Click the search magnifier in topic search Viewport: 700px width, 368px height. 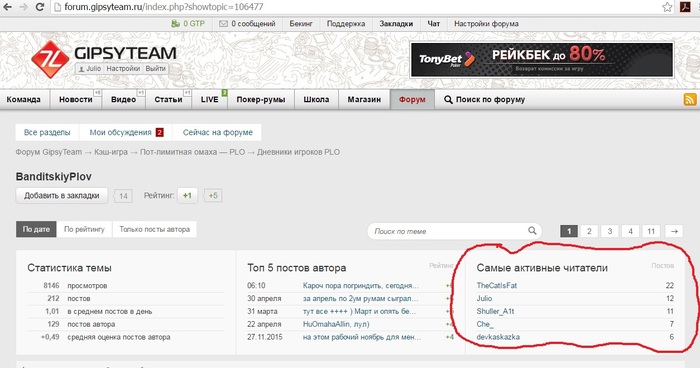coord(532,230)
